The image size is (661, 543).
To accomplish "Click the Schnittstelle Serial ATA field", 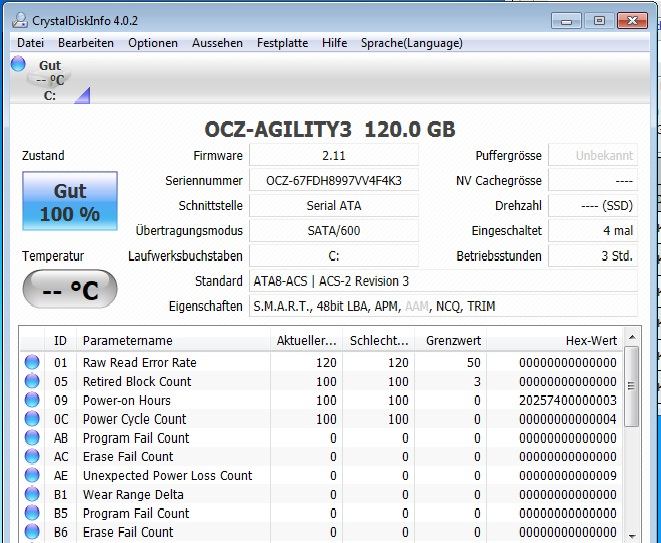I will click(334, 206).
